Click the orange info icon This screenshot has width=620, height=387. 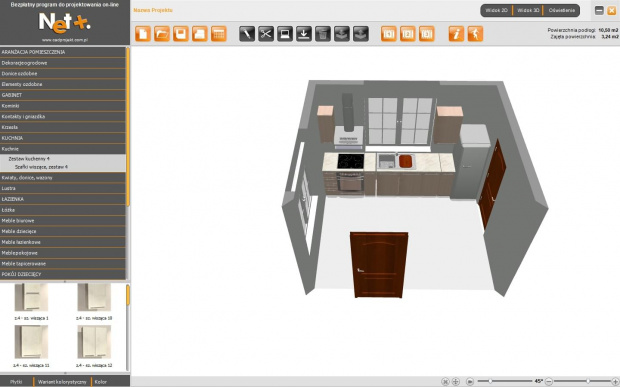coord(456,34)
